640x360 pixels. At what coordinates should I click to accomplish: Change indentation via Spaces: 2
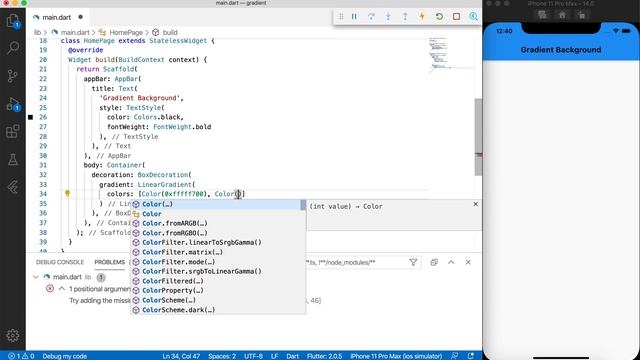[x=222, y=356]
